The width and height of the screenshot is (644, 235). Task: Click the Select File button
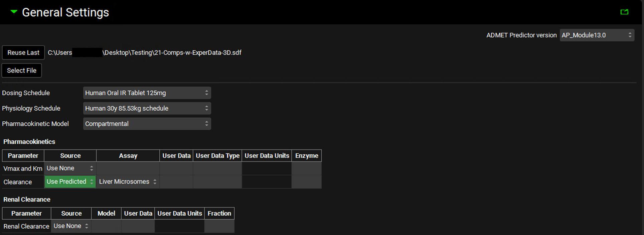point(22,71)
